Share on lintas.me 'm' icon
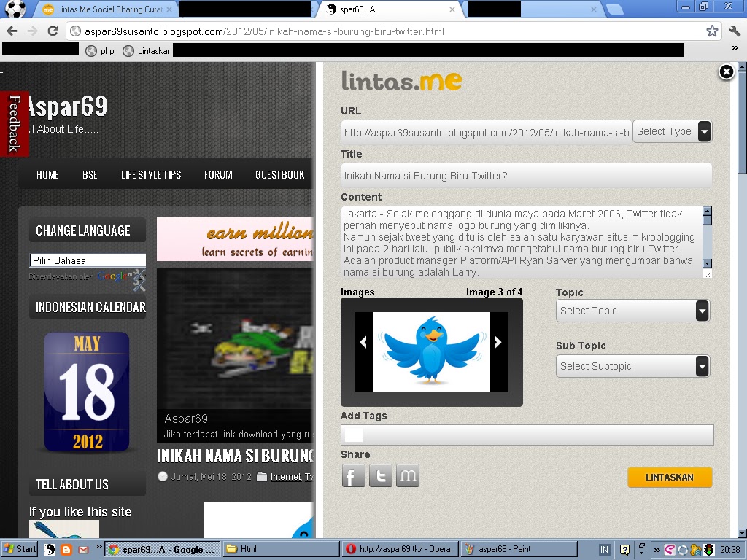 pos(407,475)
